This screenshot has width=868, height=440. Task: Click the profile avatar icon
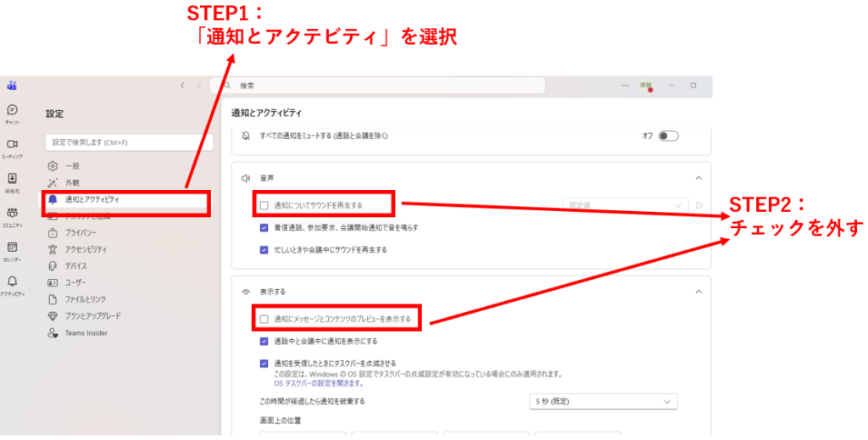point(646,86)
